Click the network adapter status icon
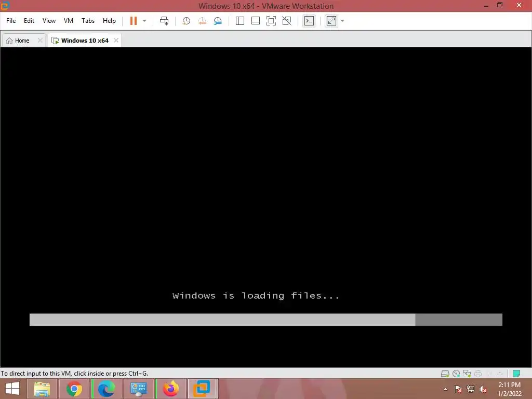 click(467, 374)
